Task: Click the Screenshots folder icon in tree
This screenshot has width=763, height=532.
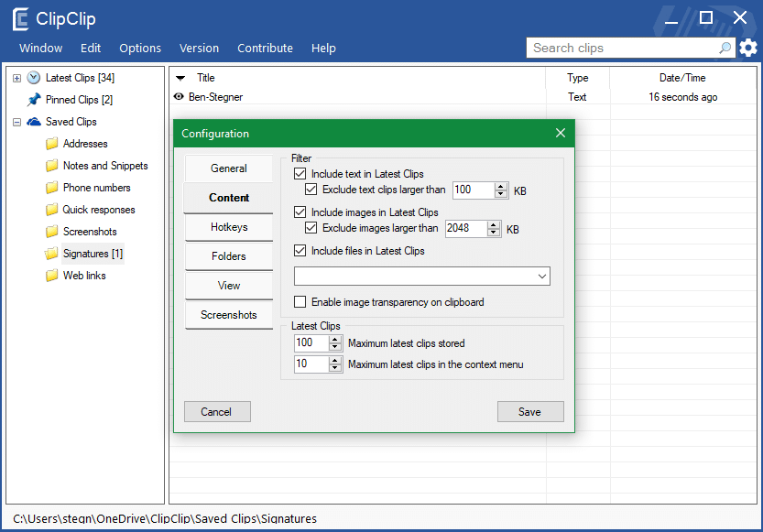Action: tap(51, 232)
